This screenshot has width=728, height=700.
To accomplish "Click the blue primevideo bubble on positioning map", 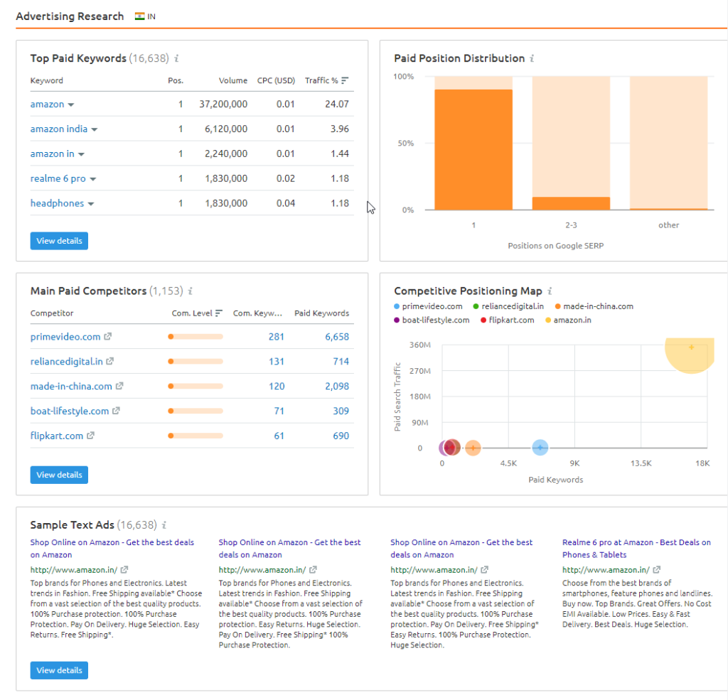I will click(x=540, y=448).
